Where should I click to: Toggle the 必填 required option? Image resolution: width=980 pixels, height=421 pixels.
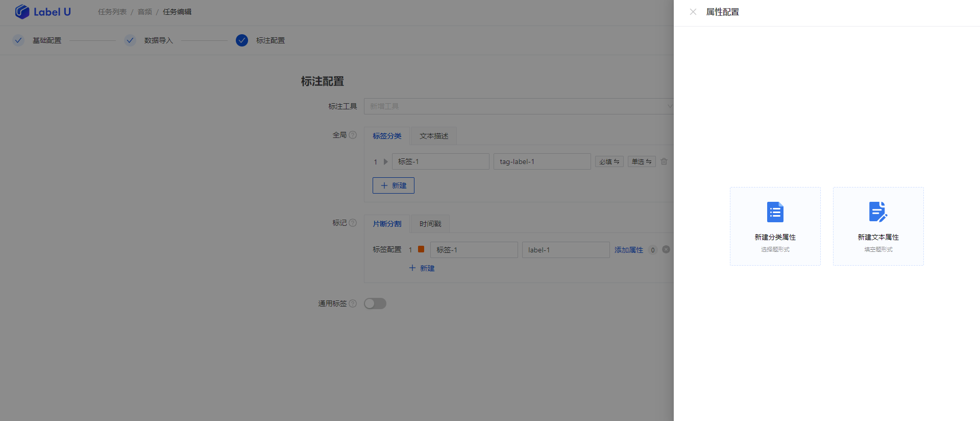[x=609, y=161]
